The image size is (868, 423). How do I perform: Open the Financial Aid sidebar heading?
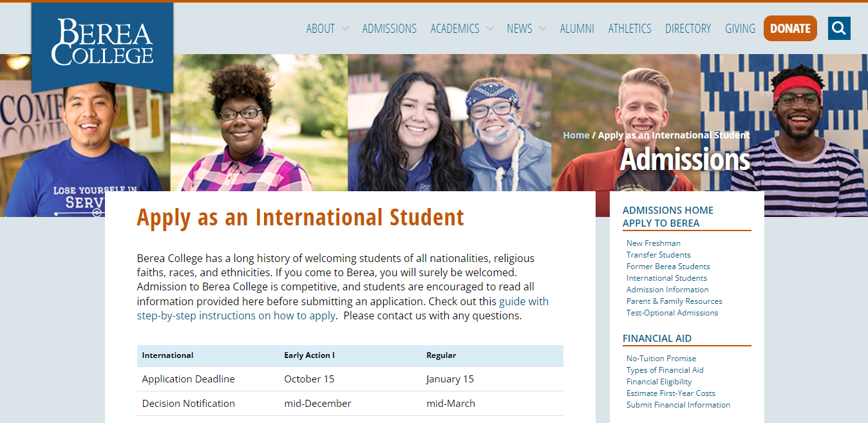pyautogui.click(x=657, y=338)
